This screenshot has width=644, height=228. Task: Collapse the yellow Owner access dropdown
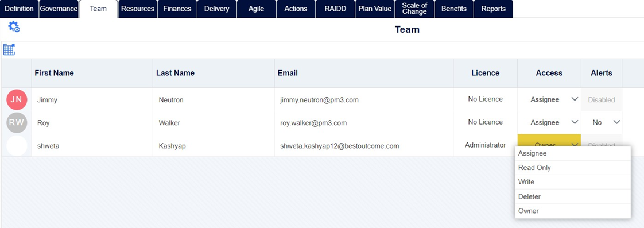click(549, 145)
